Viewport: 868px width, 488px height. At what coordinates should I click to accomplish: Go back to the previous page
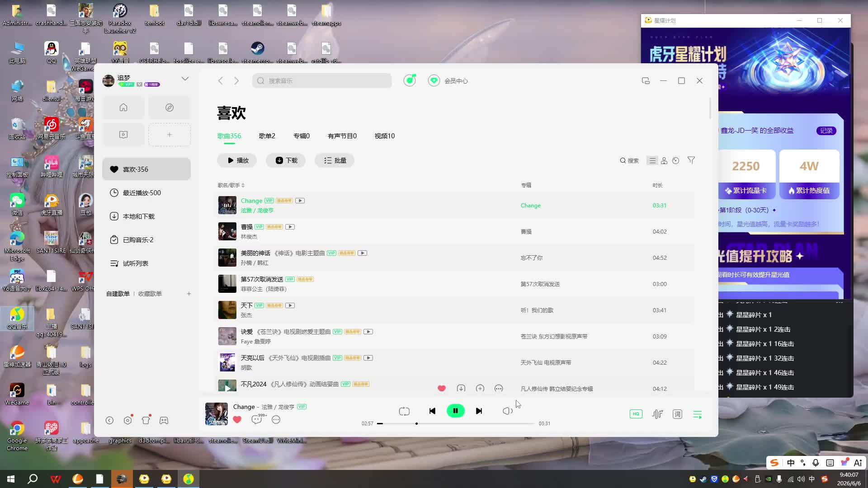[x=221, y=81]
